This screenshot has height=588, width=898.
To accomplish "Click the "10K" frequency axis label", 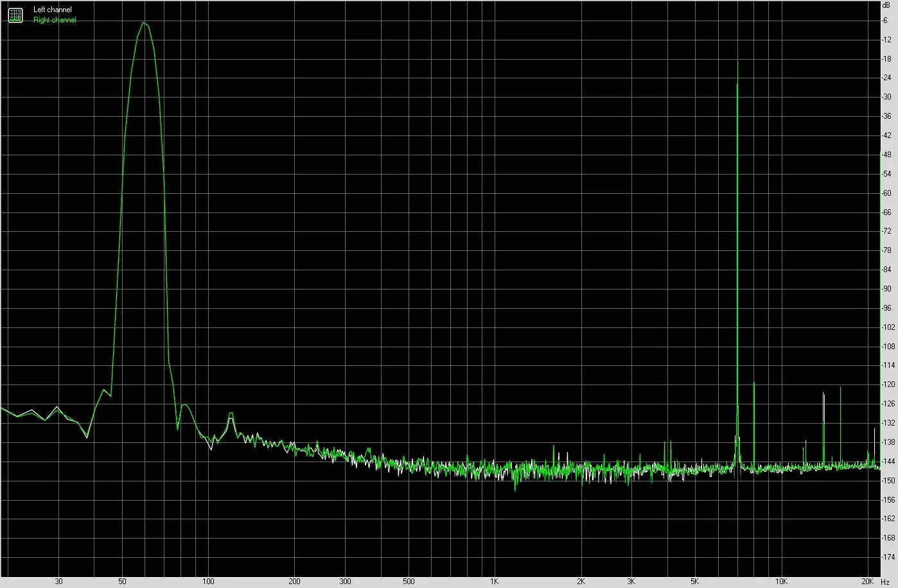I will click(781, 582).
